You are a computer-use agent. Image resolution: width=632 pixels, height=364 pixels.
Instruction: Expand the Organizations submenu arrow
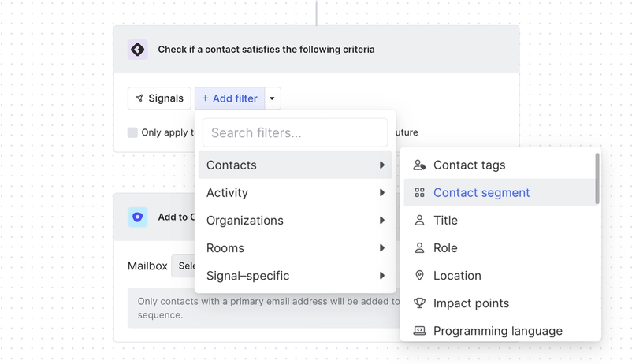[381, 221]
